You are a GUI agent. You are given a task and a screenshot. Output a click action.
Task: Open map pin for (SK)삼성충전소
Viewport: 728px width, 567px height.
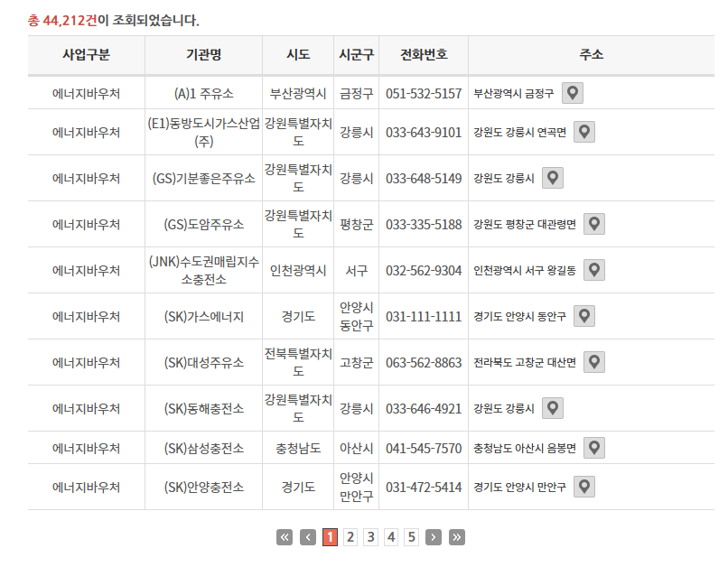[x=593, y=448]
